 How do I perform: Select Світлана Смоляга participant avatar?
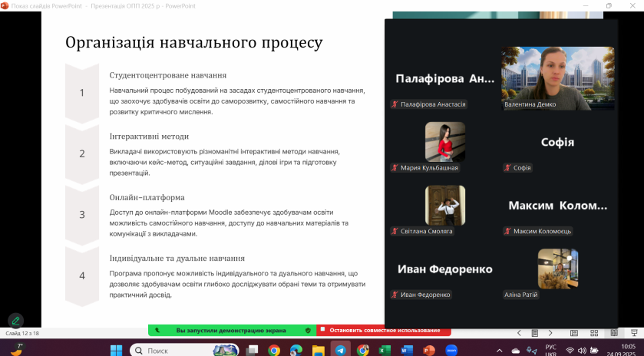click(445, 206)
